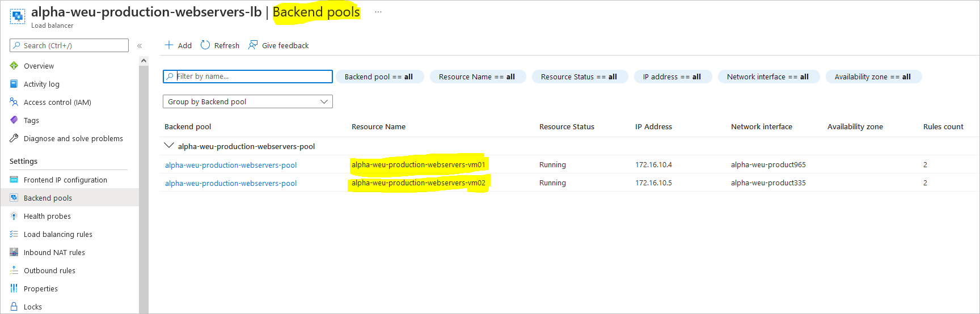Click IP address 172.16.10.5
The width and height of the screenshot is (980, 314).
653,183
